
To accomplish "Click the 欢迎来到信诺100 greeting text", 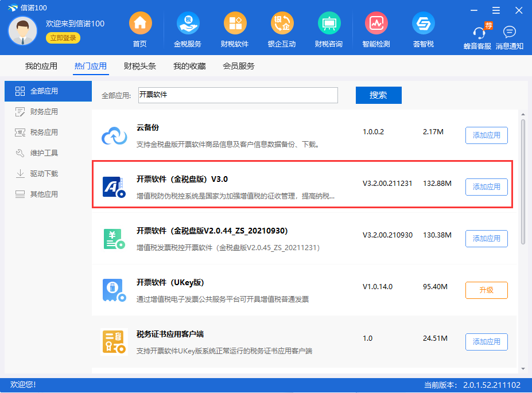I will tap(75, 24).
